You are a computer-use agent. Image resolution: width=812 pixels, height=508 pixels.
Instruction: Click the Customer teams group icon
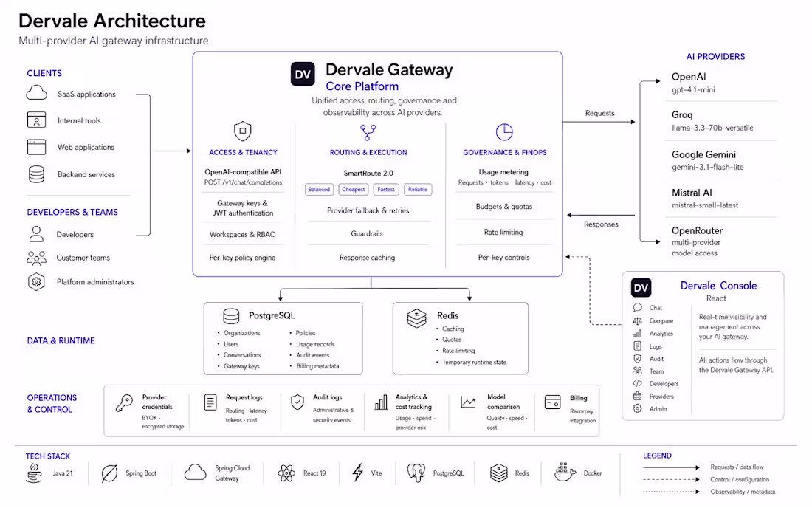coord(36,258)
